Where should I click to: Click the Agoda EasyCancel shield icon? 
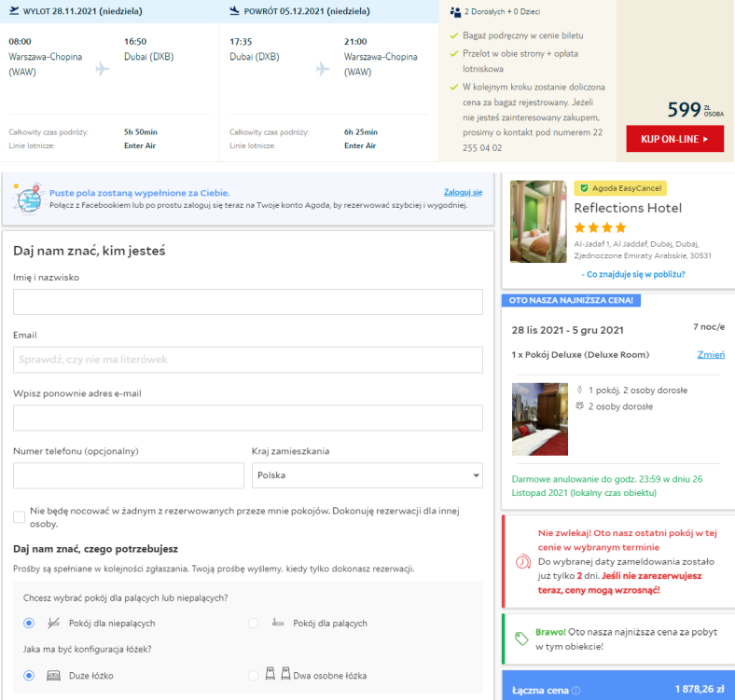(584, 188)
